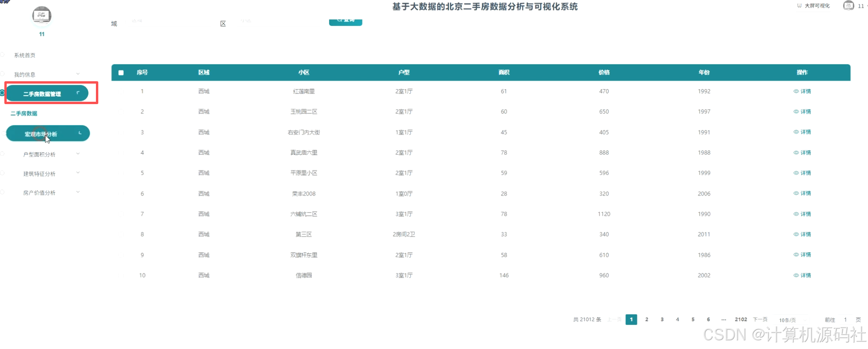
Task: Click 下一页 to go to next page
Action: tap(760, 319)
